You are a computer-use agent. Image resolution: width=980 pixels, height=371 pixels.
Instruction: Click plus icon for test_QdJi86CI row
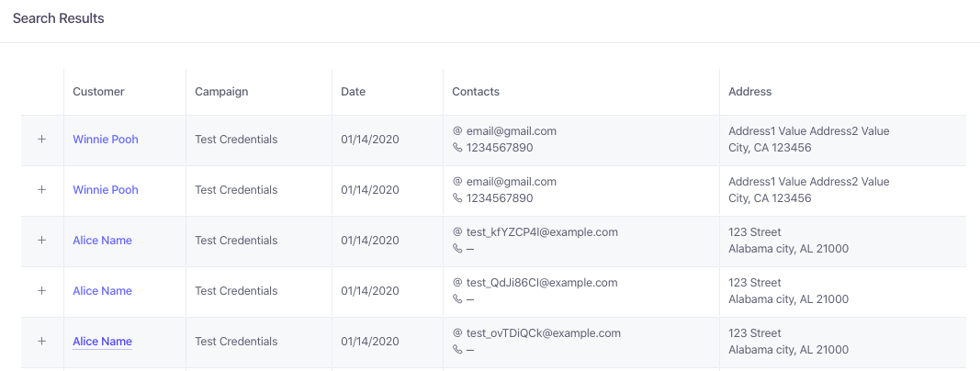click(42, 291)
